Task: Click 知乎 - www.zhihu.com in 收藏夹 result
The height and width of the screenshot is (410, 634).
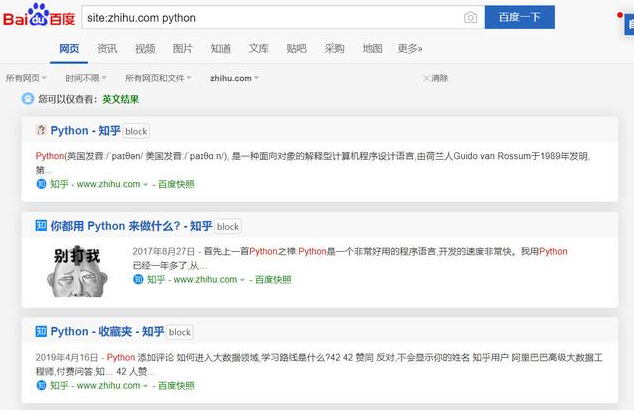Action: click(95, 385)
